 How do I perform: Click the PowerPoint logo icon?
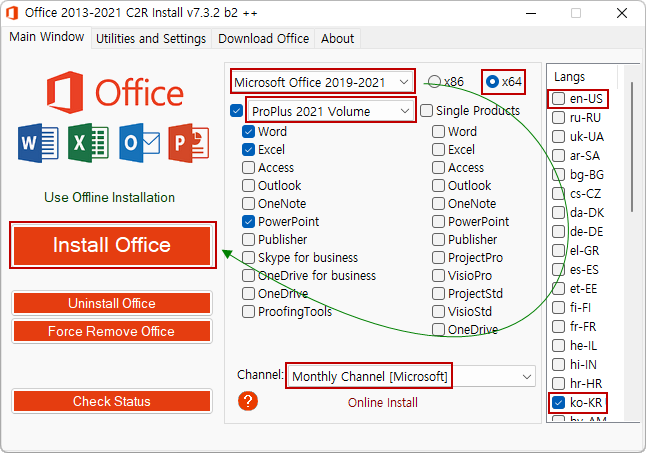pos(189,143)
